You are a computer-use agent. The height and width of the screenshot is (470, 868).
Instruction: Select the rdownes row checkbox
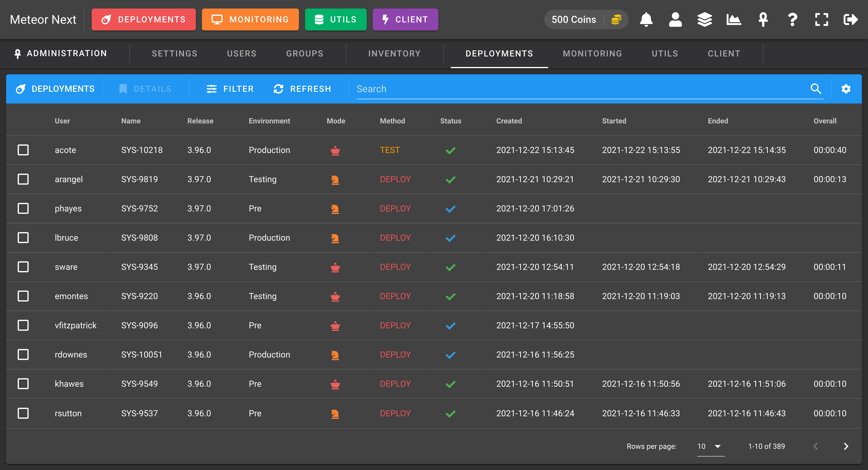click(x=23, y=354)
